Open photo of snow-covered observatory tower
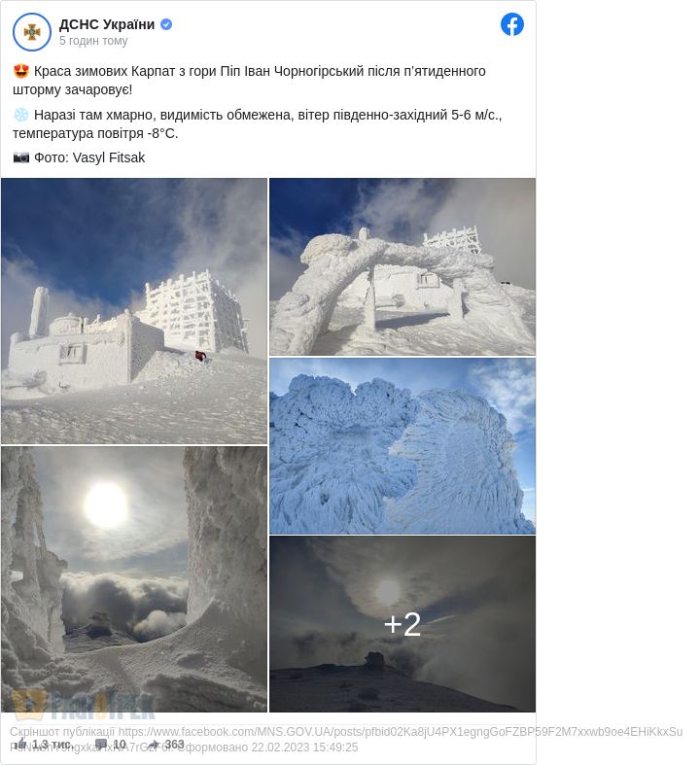Viewport: 700px width, 765px height. pyautogui.click(x=134, y=311)
